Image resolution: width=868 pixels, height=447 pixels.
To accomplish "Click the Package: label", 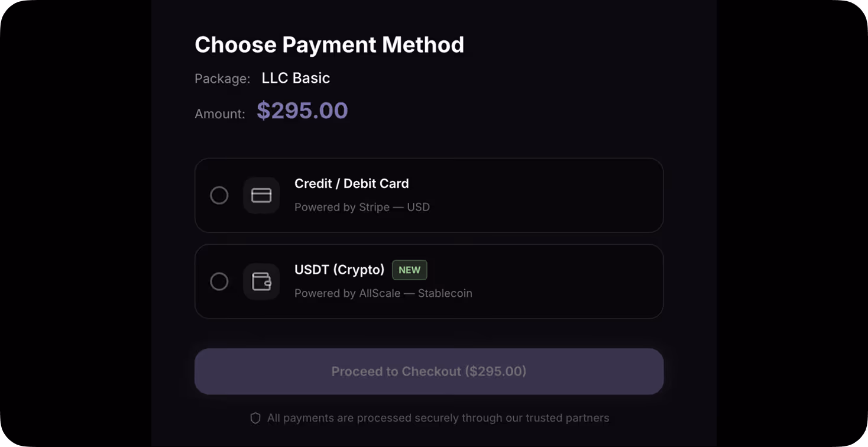I will [222, 79].
